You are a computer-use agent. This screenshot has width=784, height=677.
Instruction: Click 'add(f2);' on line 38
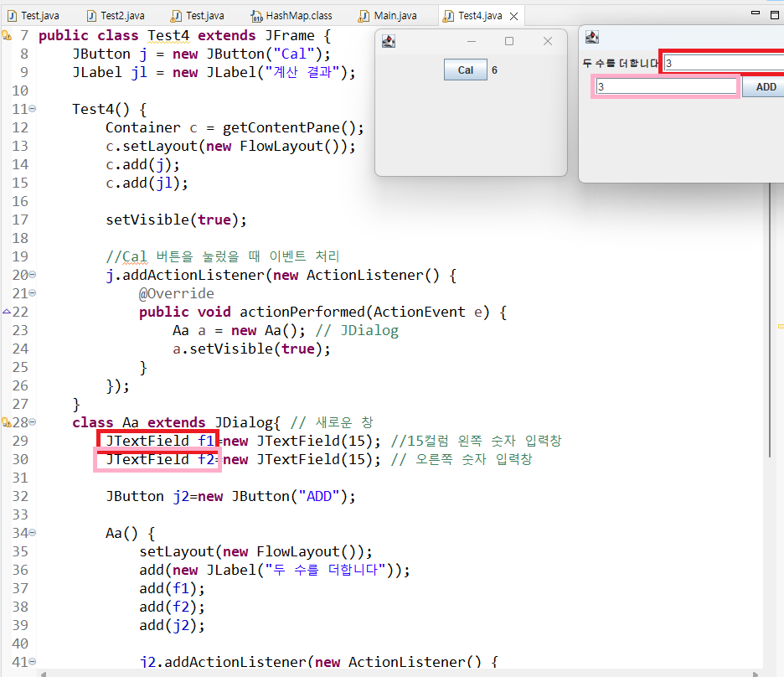pyautogui.click(x=172, y=607)
